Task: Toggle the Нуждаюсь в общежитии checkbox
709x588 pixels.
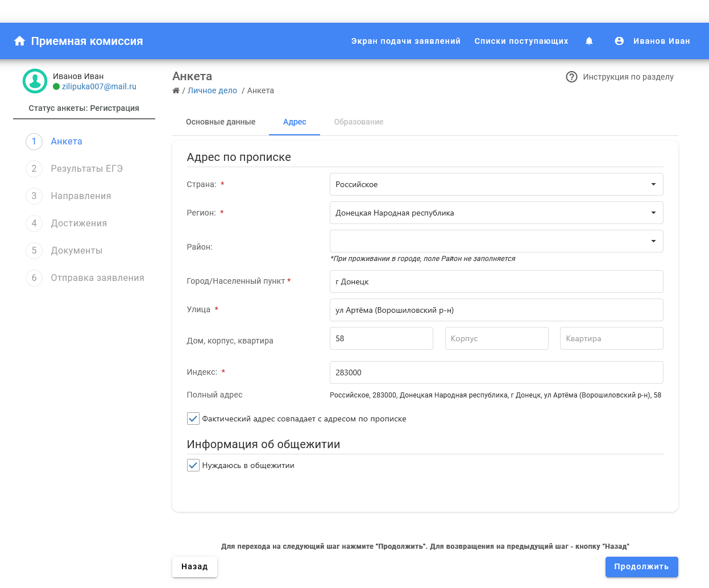Action: [193, 465]
